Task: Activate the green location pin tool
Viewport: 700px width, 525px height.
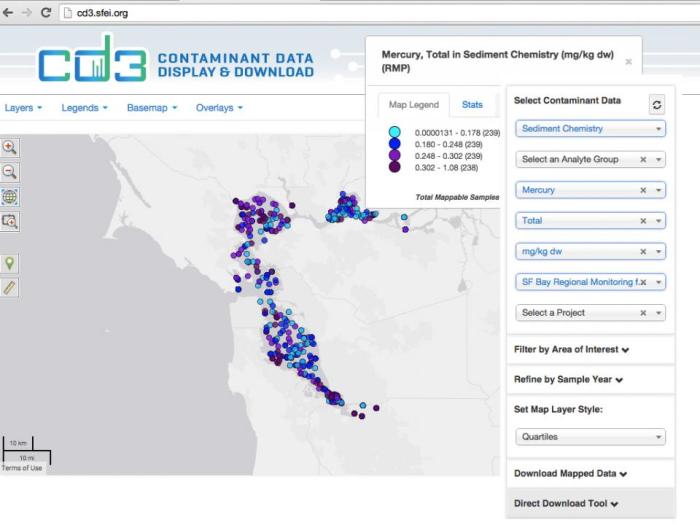Action: (9, 263)
